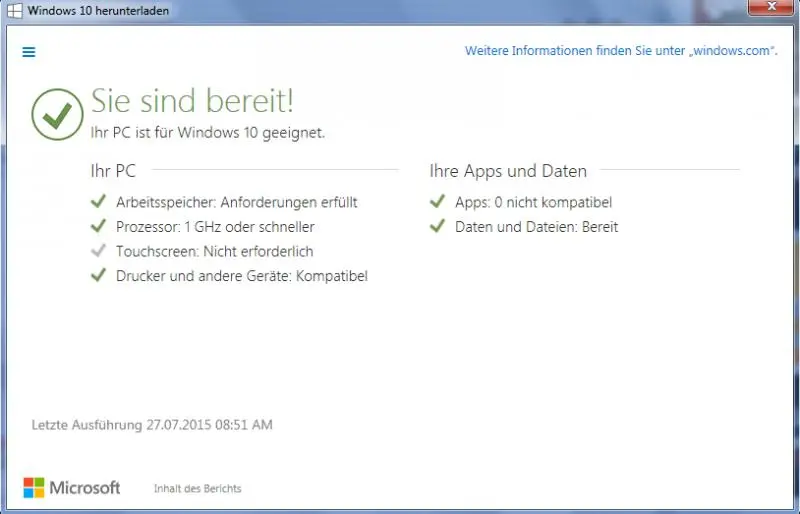Open the 'Weitere Informationen' windows.com link

621,51
